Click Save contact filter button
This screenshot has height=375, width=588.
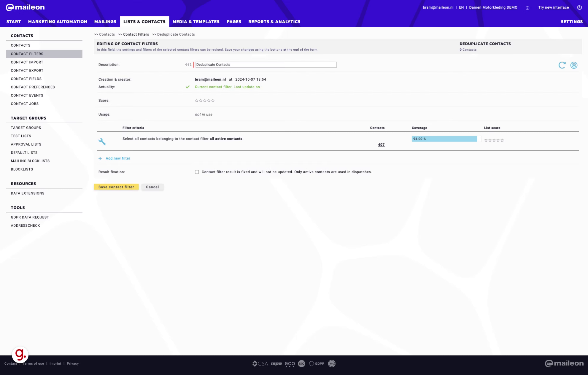(x=116, y=187)
